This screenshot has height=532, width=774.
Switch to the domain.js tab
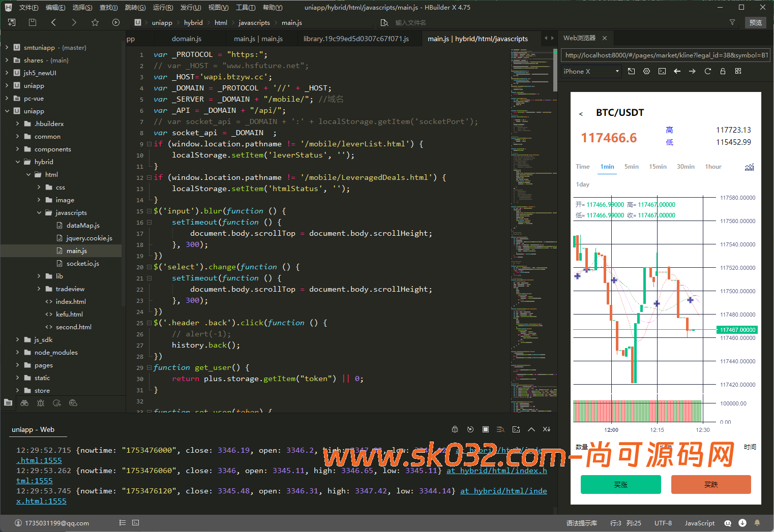pyautogui.click(x=186, y=39)
